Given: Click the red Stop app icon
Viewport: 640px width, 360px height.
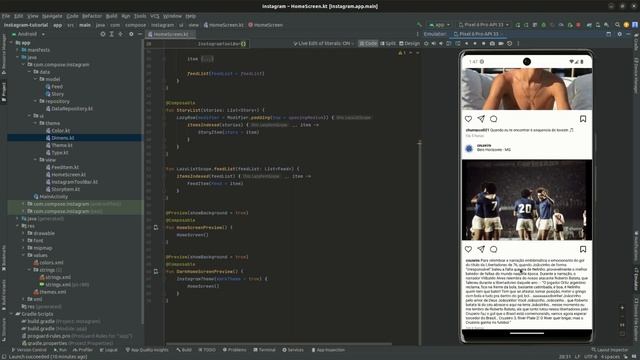Looking at the screenshot, I should point(578,25).
